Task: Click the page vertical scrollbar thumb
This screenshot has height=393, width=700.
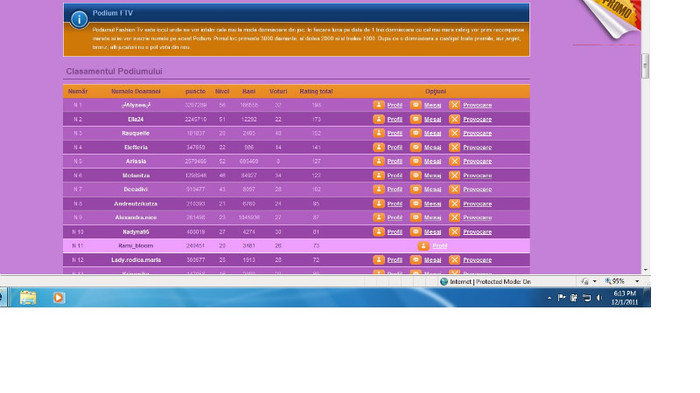Action: 645,66
